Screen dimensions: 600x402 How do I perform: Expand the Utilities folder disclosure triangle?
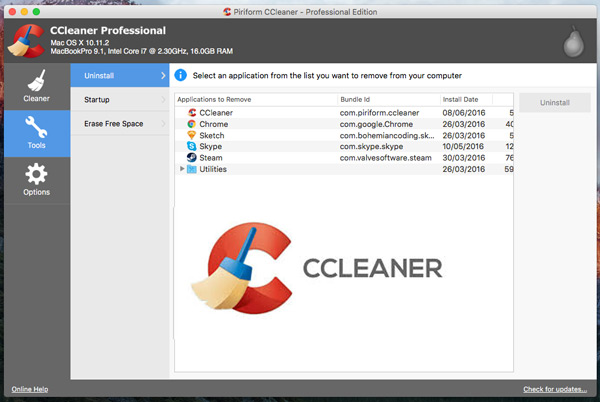[182, 169]
